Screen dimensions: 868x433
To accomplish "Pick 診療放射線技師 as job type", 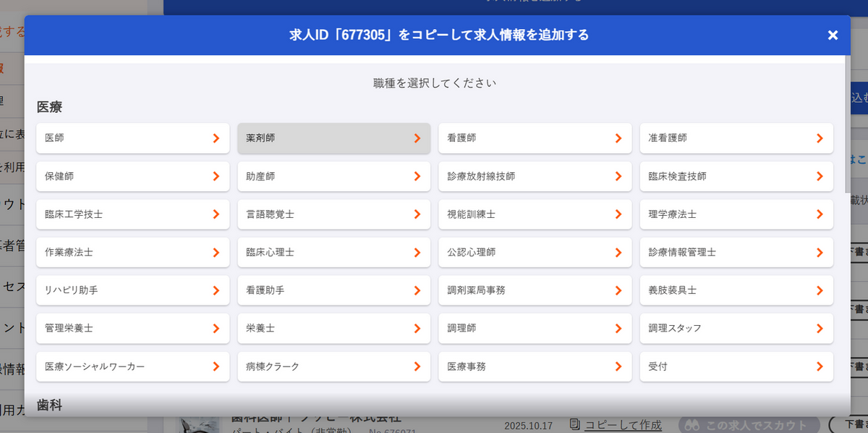I will (535, 176).
